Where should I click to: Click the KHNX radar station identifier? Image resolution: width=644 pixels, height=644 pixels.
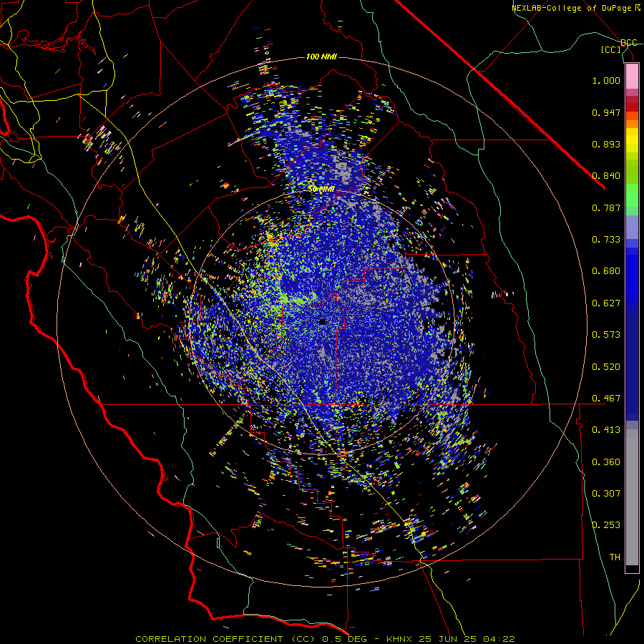(x=400, y=639)
